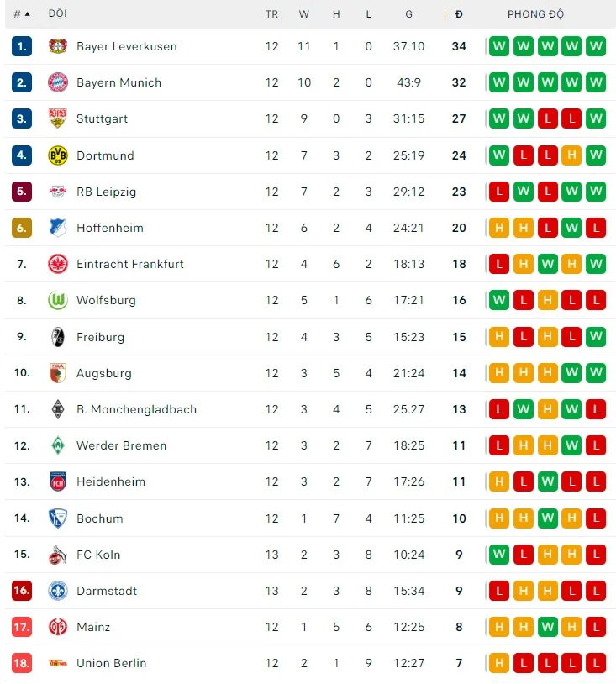Screen dimensions: 616x684
Task: Click the Dortmund BVB logo
Action: 57,155
